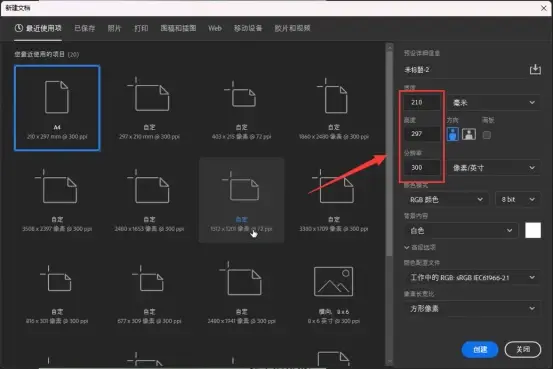Image resolution: width=553 pixels, height=369 pixels.
Task: Click the 关闭 button
Action: 523,349
